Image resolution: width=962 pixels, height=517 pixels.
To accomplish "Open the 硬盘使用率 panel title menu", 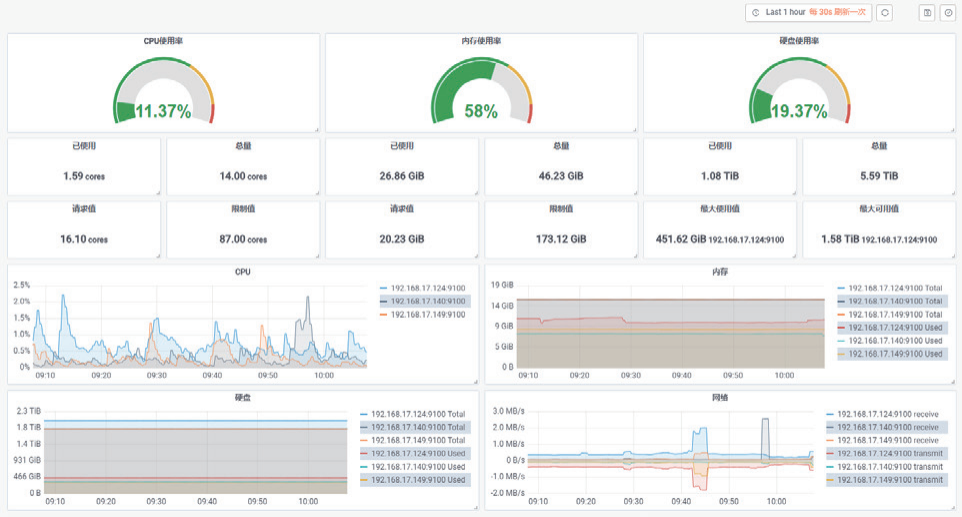I will (799, 40).
